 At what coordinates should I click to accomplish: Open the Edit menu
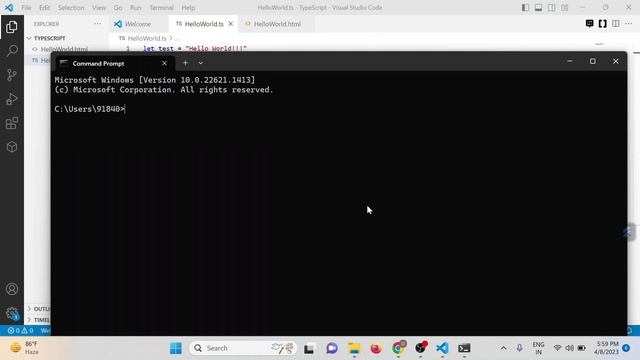pos(44,8)
